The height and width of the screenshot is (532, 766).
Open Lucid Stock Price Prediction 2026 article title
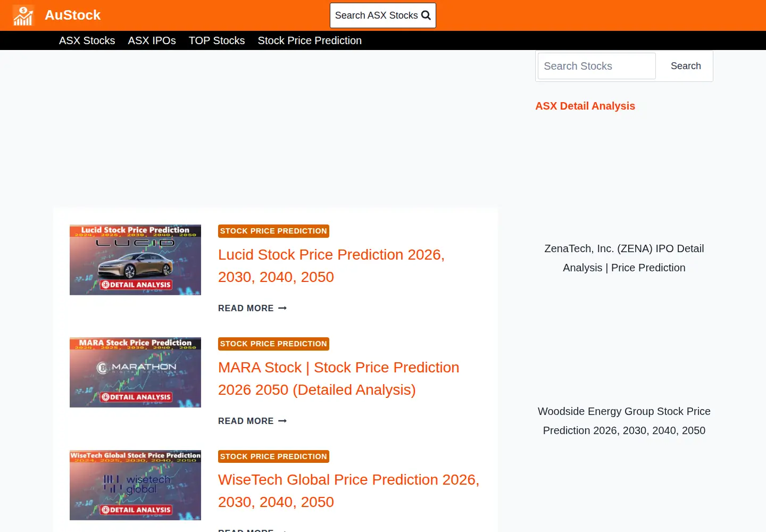coord(331,266)
